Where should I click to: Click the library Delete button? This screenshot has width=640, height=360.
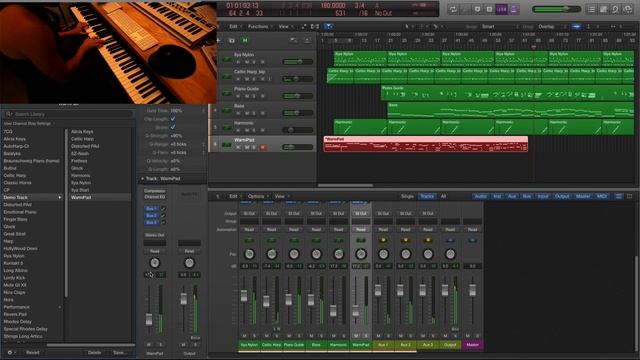tap(95, 352)
